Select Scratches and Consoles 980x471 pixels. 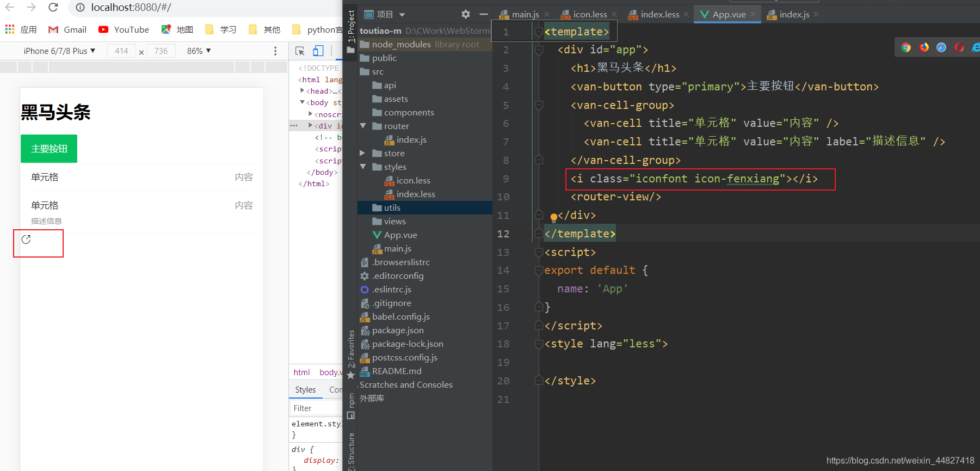(406, 384)
